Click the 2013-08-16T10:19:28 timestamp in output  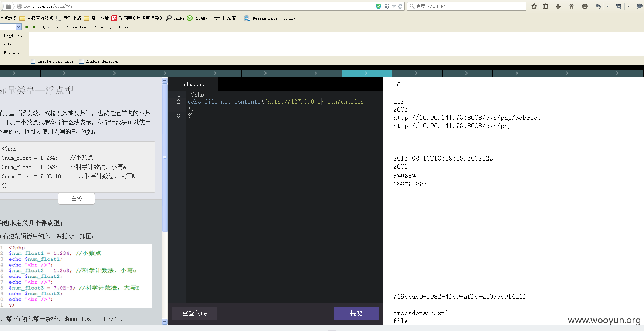coord(443,158)
